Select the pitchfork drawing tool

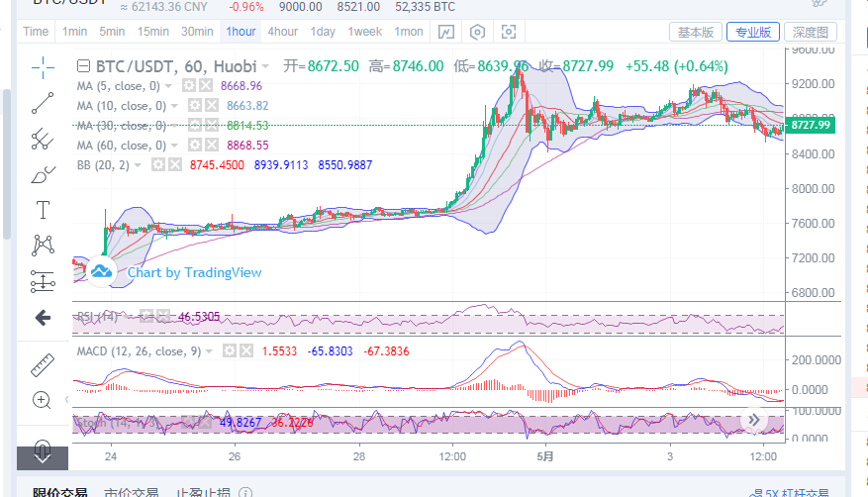43,139
